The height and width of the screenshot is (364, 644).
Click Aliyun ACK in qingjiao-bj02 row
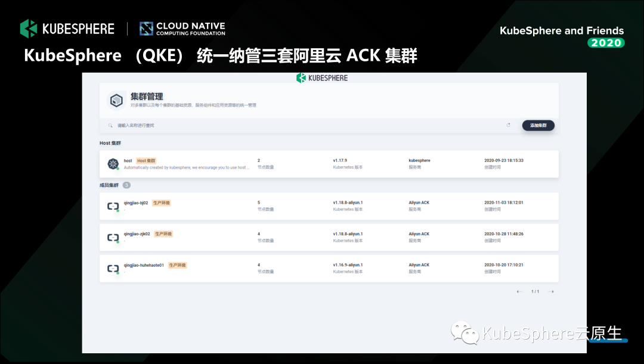click(x=419, y=203)
